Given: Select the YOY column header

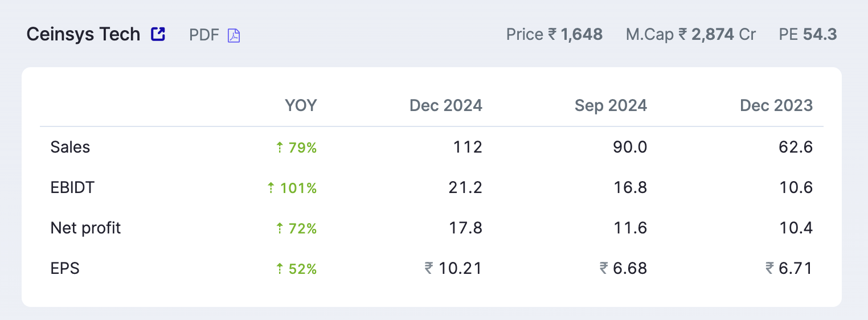Looking at the screenshot, I should (x=301, y=105).
